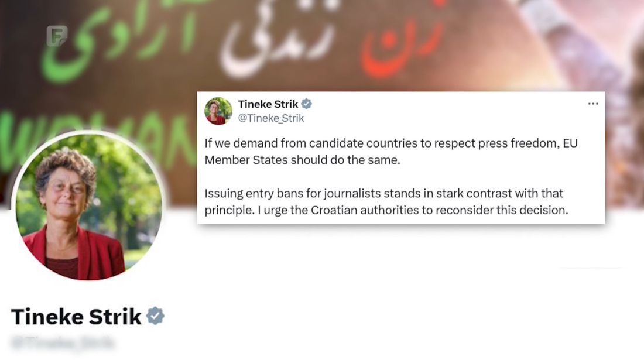Click blurred handle under profile name

(63, 343)
